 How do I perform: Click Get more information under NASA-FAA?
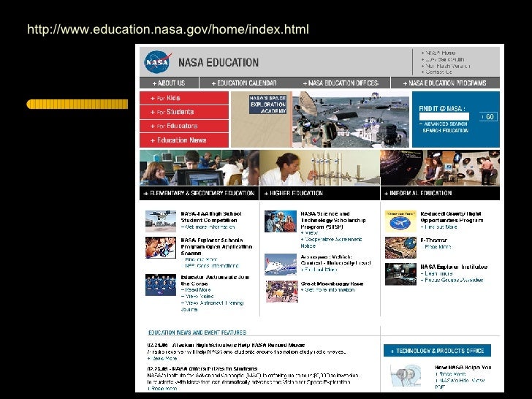click(x=208, y=227)
